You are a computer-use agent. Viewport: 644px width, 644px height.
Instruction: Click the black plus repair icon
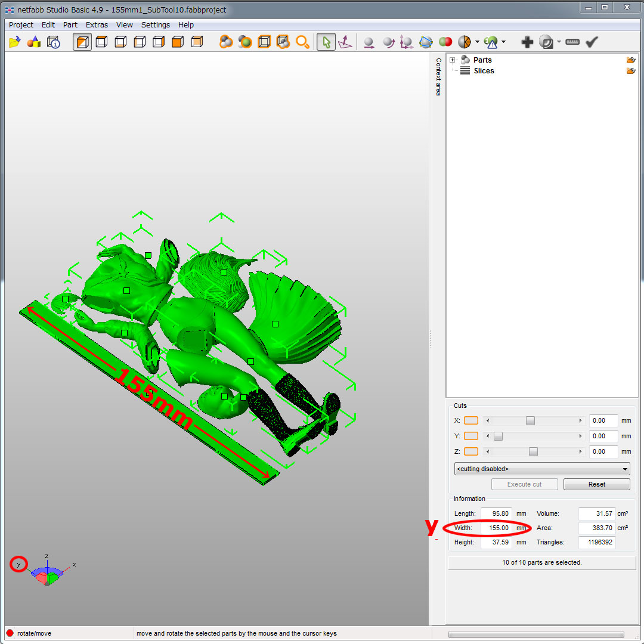click(x=527, y=42)
